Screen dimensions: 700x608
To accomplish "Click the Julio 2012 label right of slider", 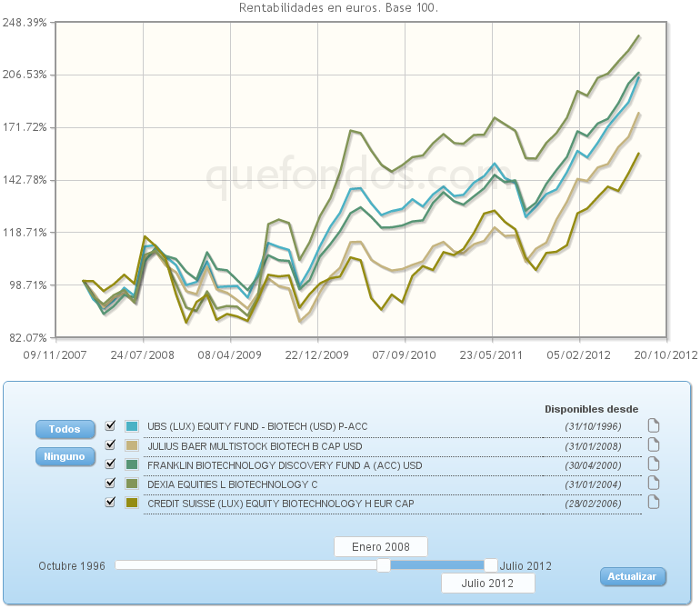I will pyautogui.click(x=525, y=566).
